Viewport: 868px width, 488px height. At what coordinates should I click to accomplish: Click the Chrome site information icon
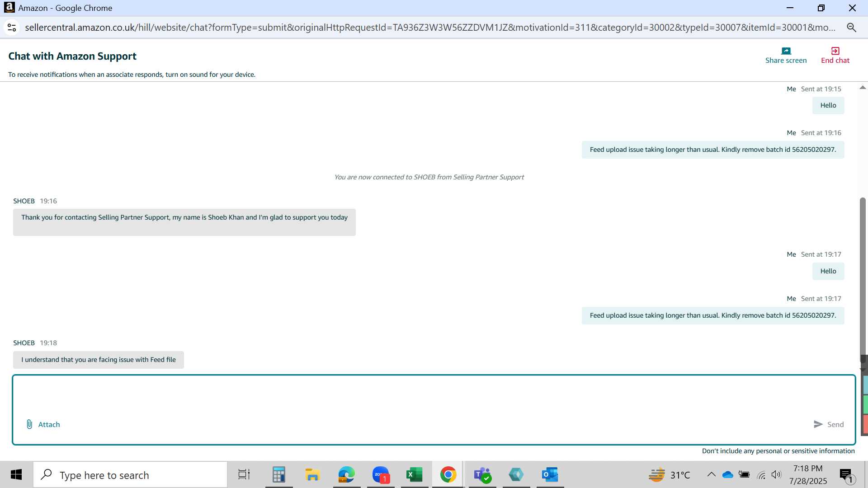coord(12,28)
